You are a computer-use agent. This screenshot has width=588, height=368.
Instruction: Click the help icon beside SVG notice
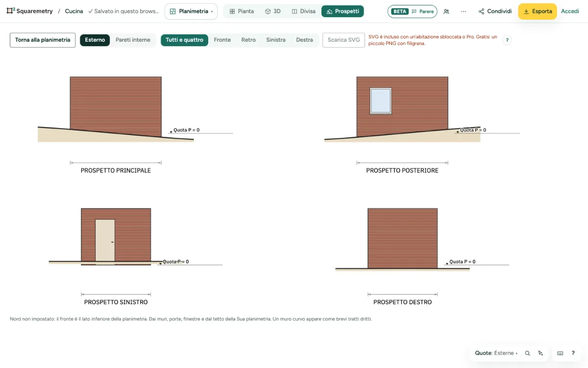(507, 40)
